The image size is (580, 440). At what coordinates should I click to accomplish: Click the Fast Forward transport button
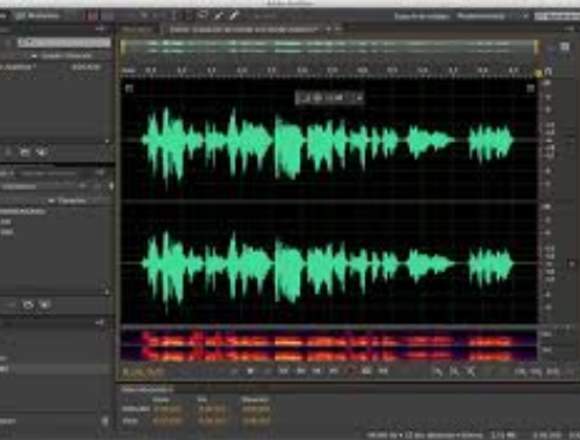pyautogui.click(x=317, y=371)
